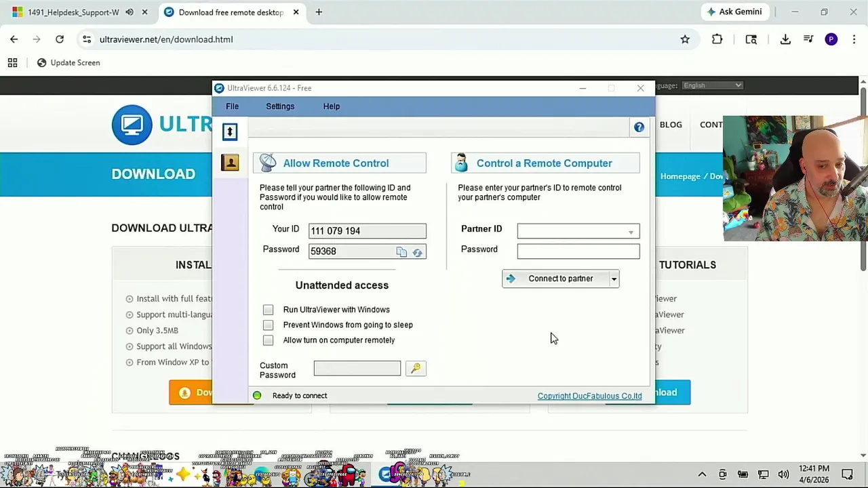
Task: Open the browser Extensions puzzle icon
Action: point(717,39)
